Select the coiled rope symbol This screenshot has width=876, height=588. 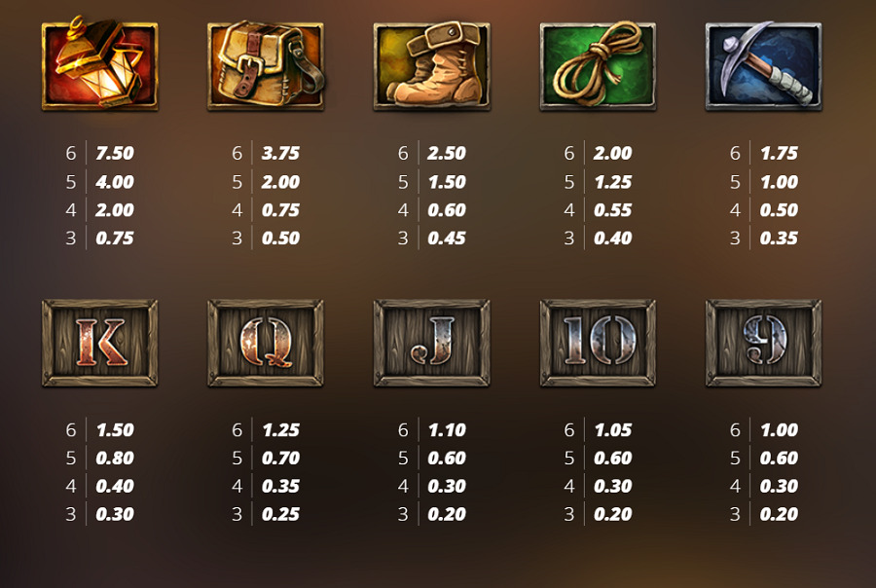[598, 65]
